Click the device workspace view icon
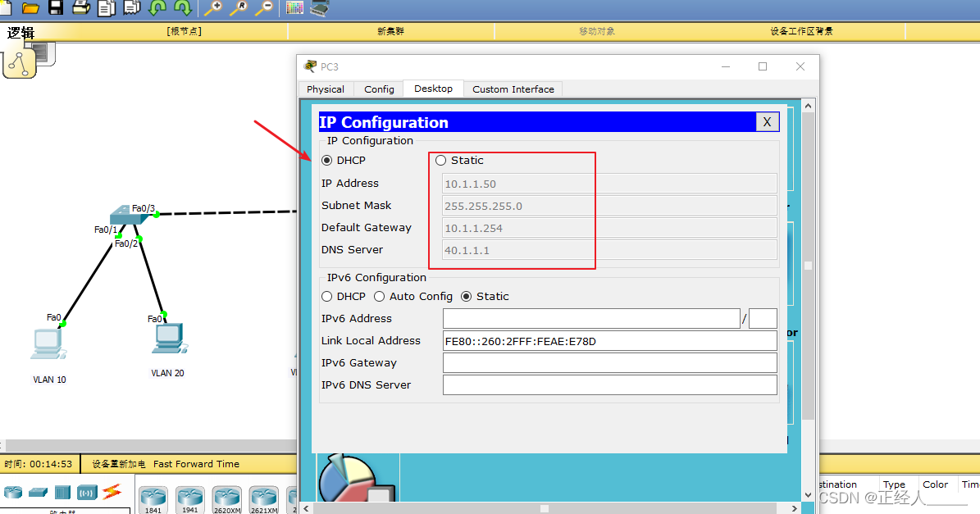Screen dimensions: 980x514 point(319,8)
